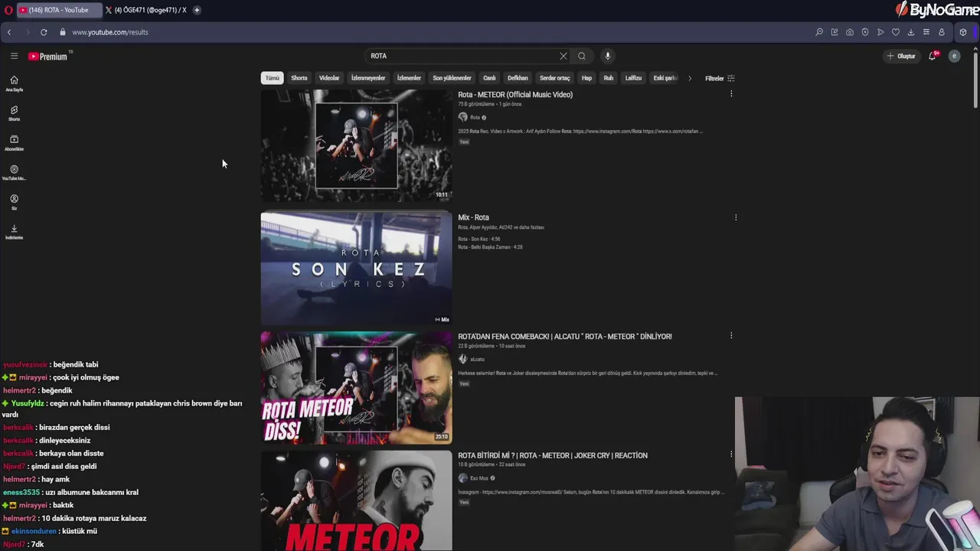The width and height of the screenshot is (980, 551).
Task: Open browser zoom-out magnifier icon
Action: point(819,32)
